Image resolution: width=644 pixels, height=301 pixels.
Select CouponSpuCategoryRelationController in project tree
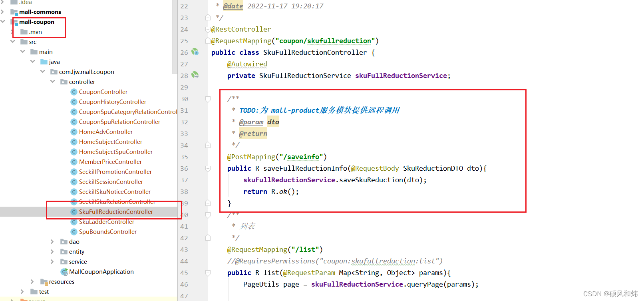(x=128, y=112)
